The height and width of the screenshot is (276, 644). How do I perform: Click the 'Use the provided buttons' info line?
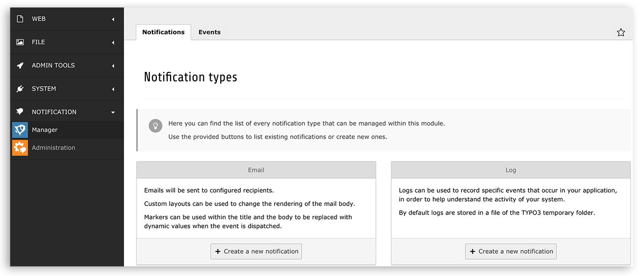coord(277,137)
